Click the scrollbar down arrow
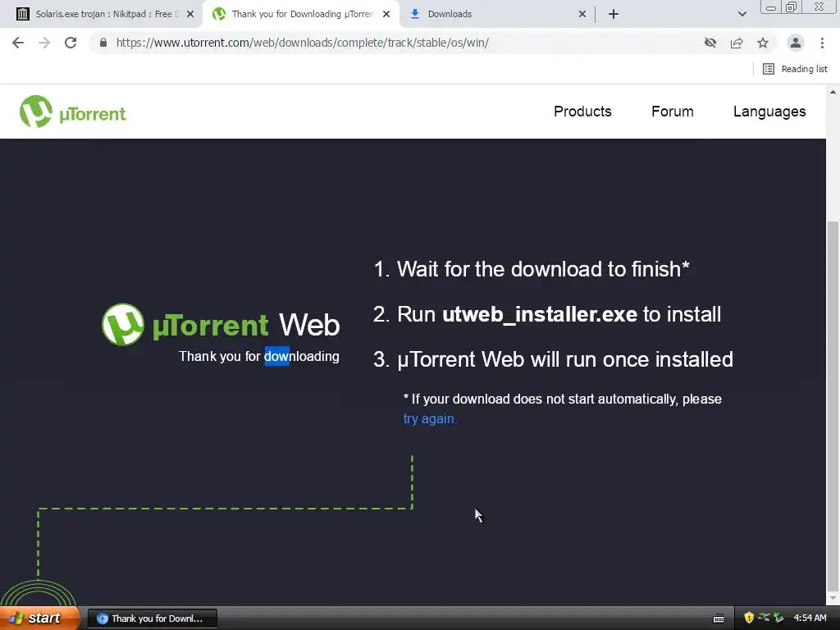 tap(833, 598)
